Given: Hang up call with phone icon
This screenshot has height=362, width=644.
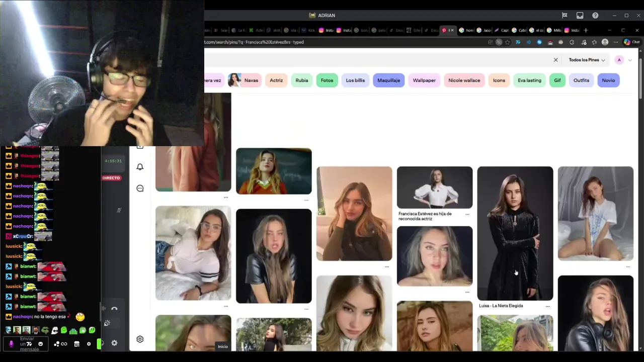Looking at the screenshot, I should pos(114,308).
